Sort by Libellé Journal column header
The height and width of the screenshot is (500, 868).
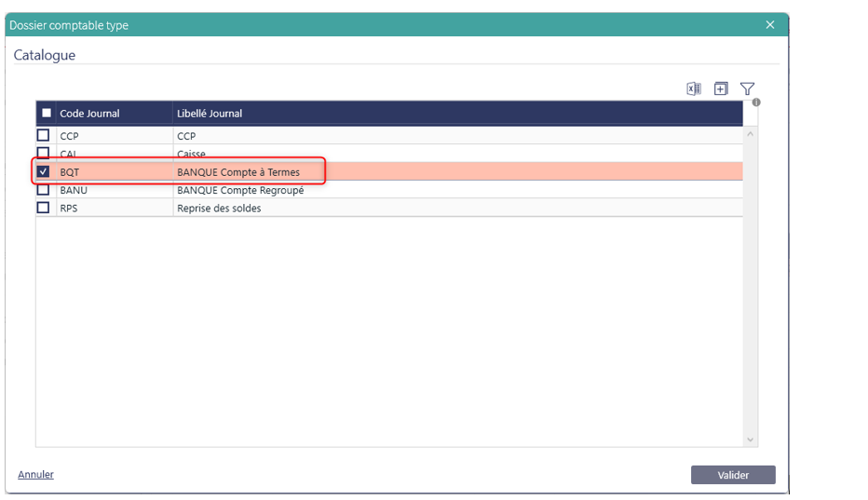pyautogui.click(x=210, y=114)
